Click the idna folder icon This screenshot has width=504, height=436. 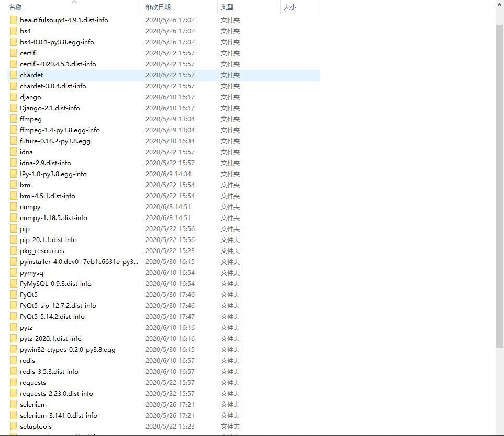coord(14,152)
